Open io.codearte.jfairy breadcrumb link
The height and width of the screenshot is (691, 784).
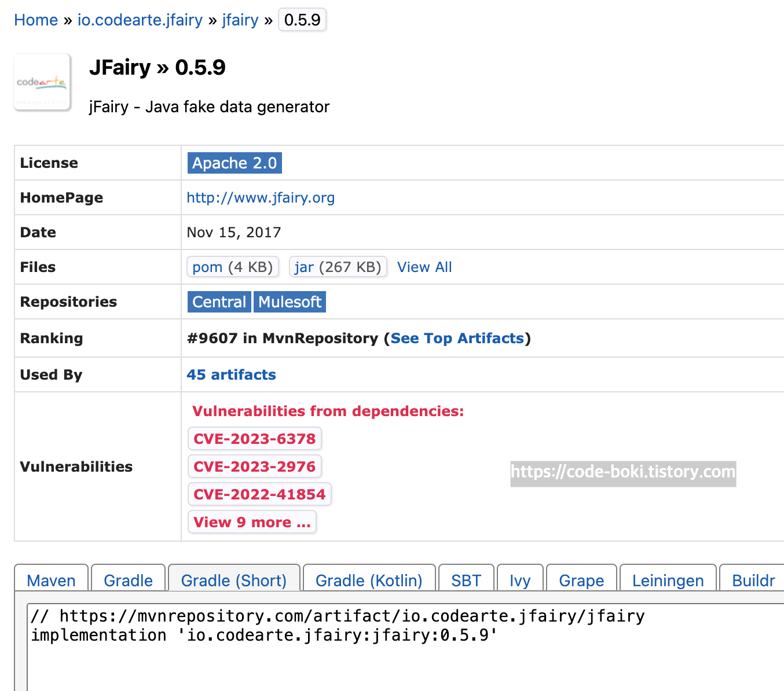(140, 20)
